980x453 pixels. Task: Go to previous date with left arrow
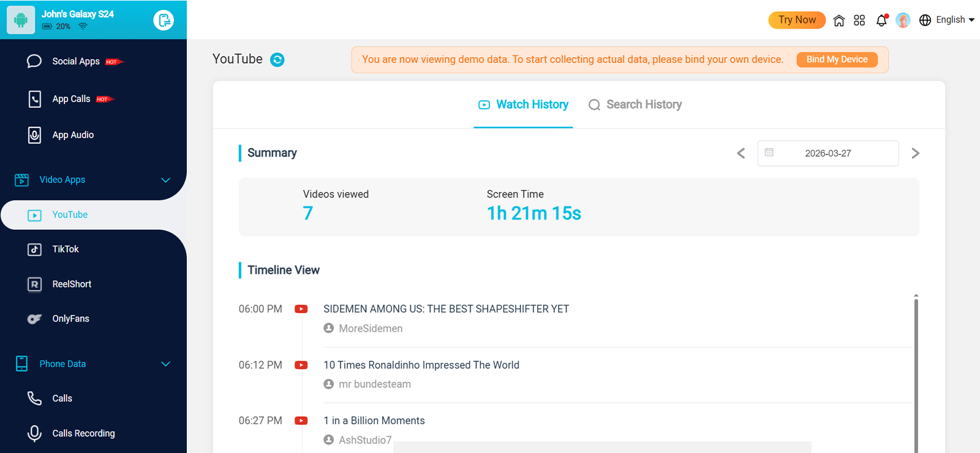pos(741,153)
